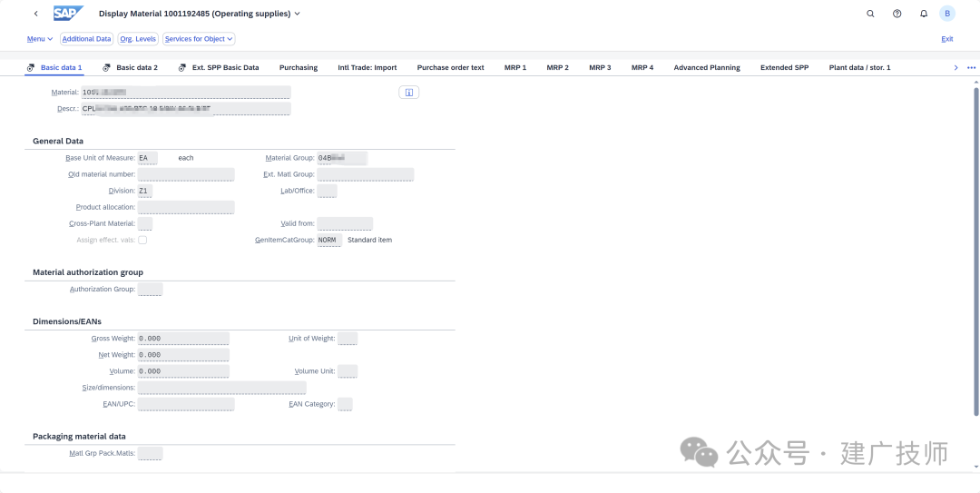
Task: Switch to MRP 2 tab
Action: pos(557,67)
